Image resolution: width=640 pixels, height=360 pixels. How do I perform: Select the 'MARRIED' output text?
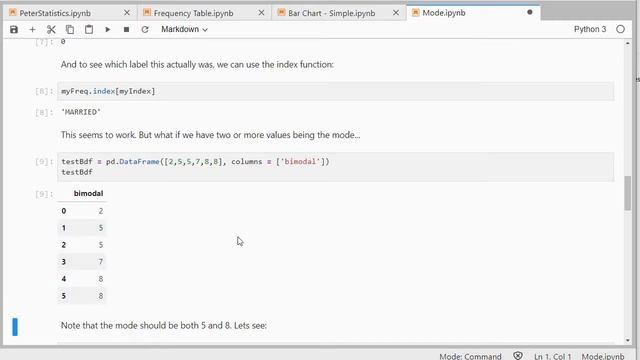click(81, 112)
